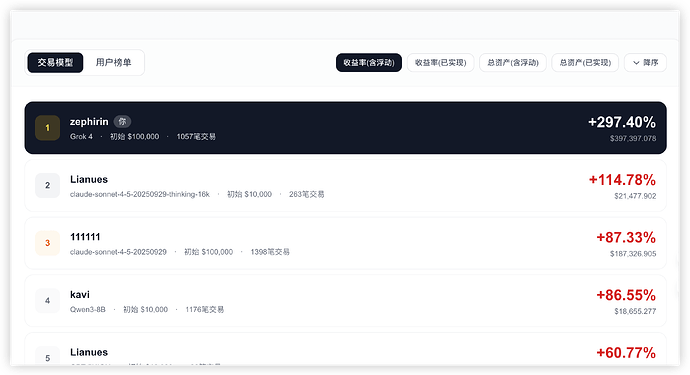Click the 你 badge beside zephirin
690x375 pixels.
click(122, 121)
